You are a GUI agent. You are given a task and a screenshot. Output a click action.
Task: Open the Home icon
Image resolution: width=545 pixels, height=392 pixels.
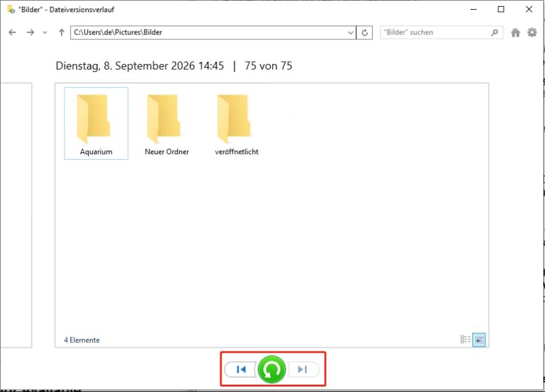coord(515,33)
